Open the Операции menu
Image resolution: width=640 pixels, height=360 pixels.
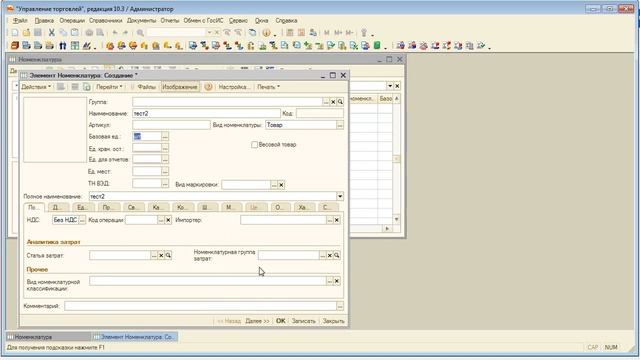(72, 20)
